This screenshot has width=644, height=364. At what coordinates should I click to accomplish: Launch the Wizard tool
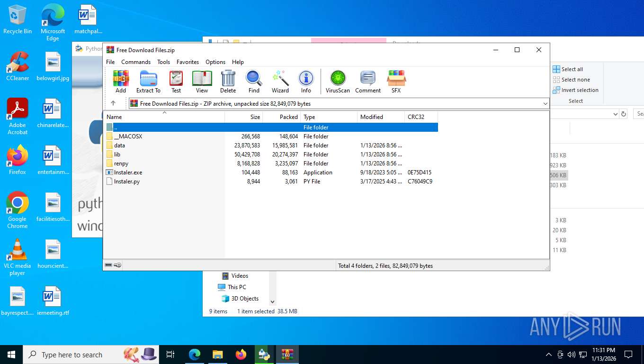[280, 82]
